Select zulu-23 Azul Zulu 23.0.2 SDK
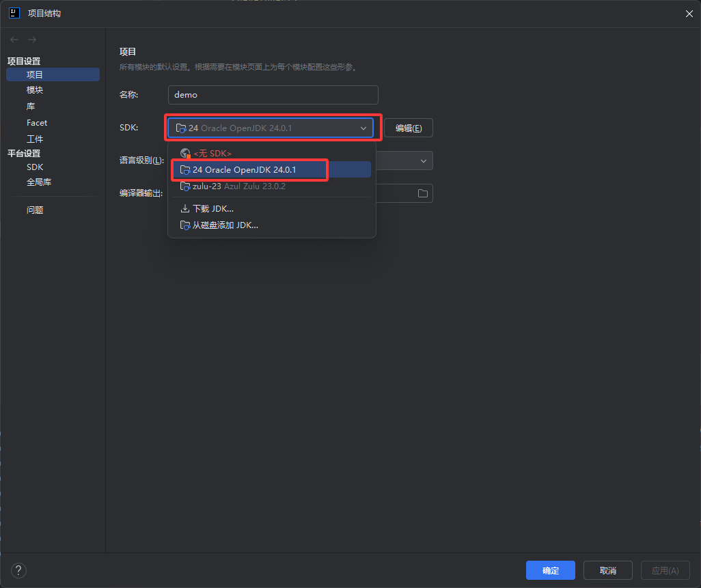This screenshot has height=588, width=701. pos(238,186)
